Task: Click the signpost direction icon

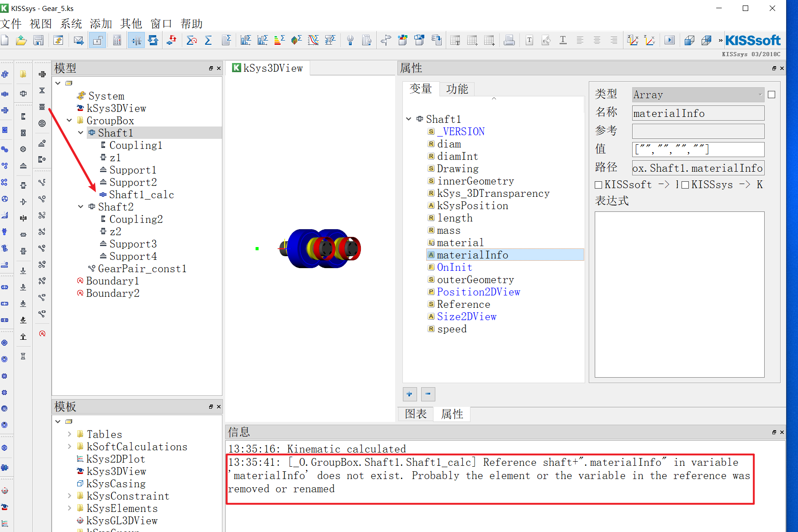Action: 386,40
